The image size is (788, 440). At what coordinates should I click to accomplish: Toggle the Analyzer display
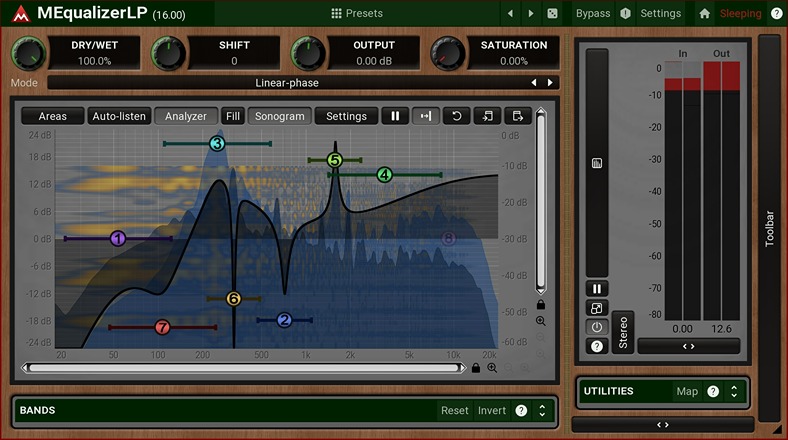185,116
